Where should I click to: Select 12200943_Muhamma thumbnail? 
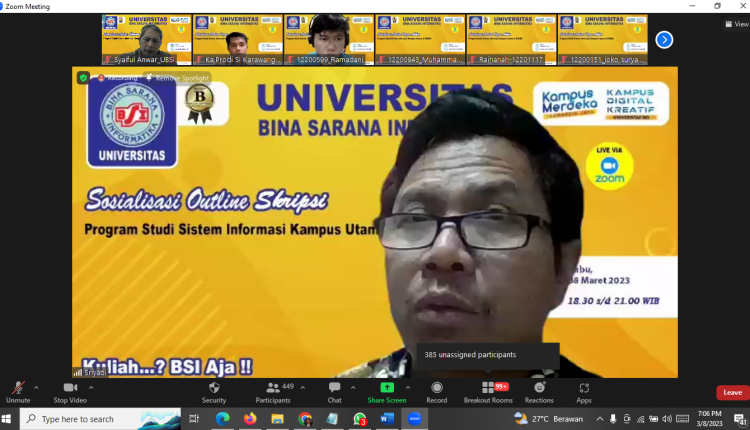(420, 40)
